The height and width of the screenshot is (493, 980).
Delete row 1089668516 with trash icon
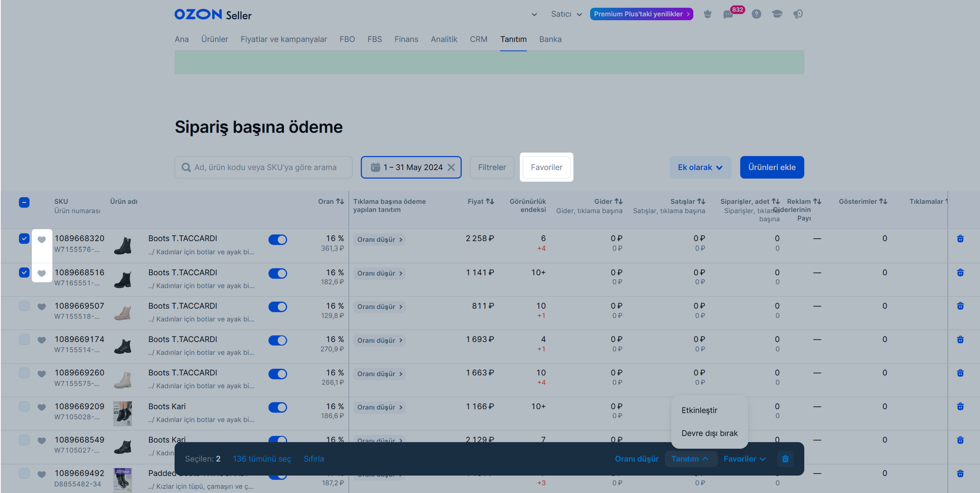(960, 273)
